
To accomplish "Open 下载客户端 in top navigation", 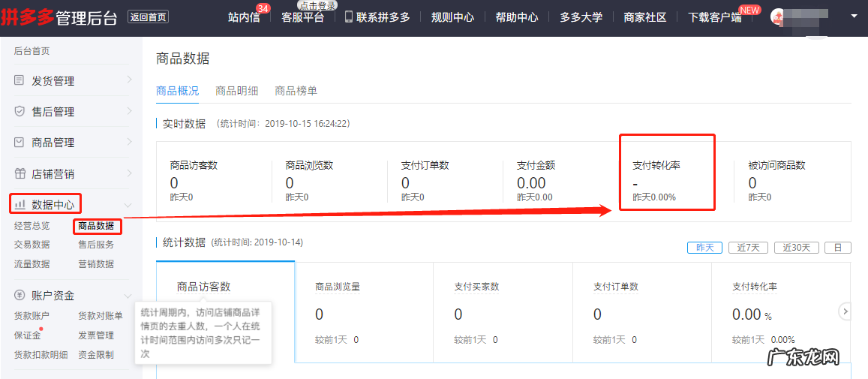I will tap(715, 17).
